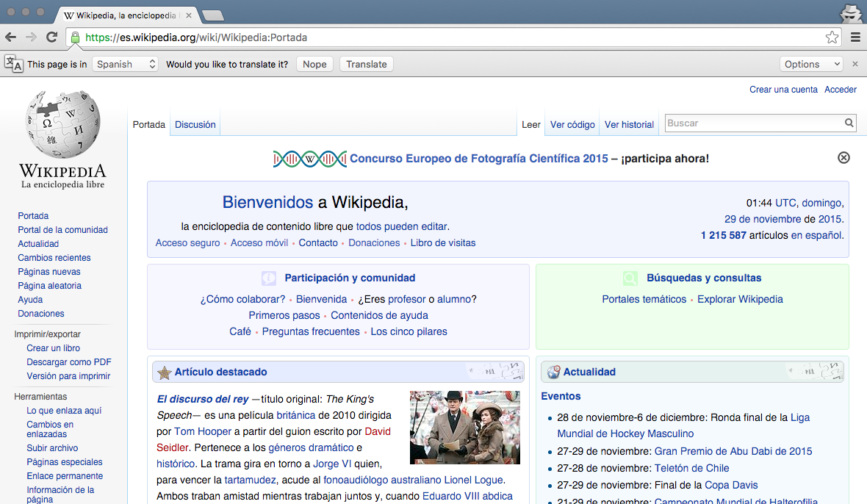The width and height of the screenshot is (867, 504).
Task: Open Crear un libro link
Action: coord(53,348)
